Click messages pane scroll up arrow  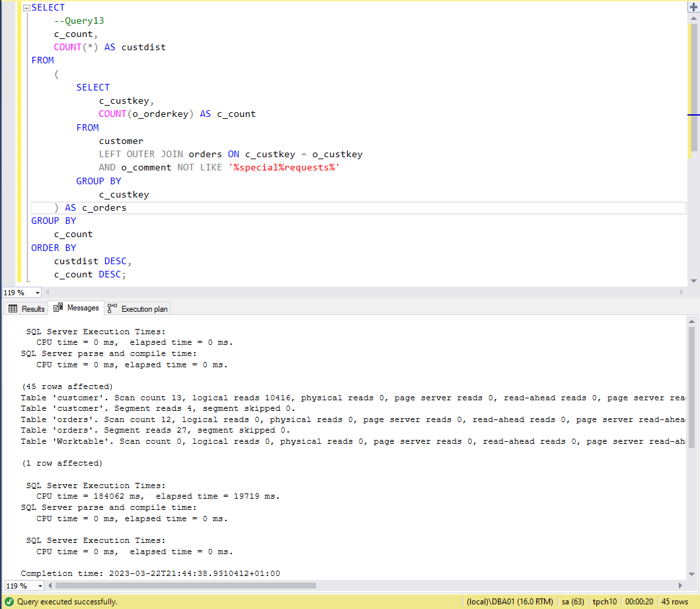click(691, 321)
